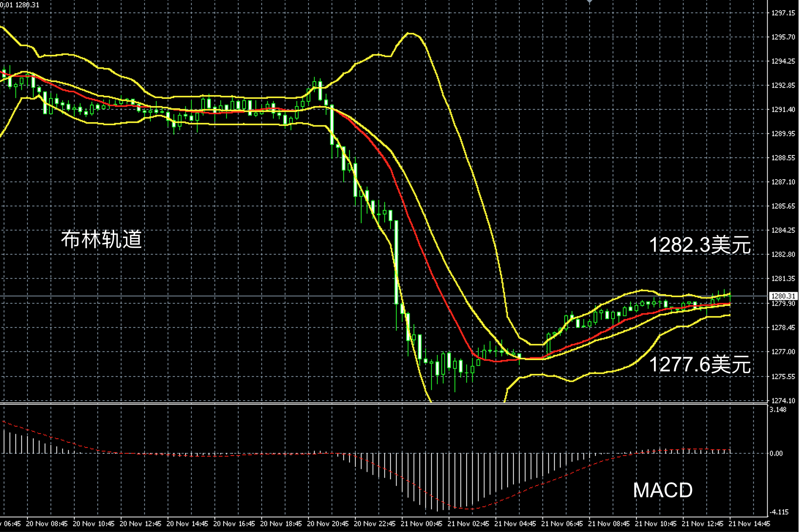This screenshot has width=800, height=532.
Task: Click the 1274.10 price on axis
Action: pos(783,401)
